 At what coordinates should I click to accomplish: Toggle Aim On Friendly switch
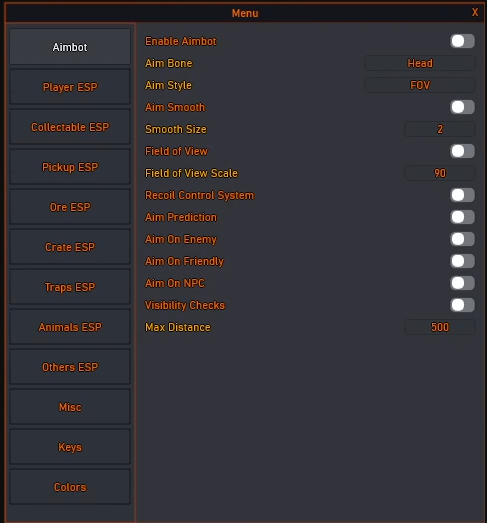coord(462,261)
